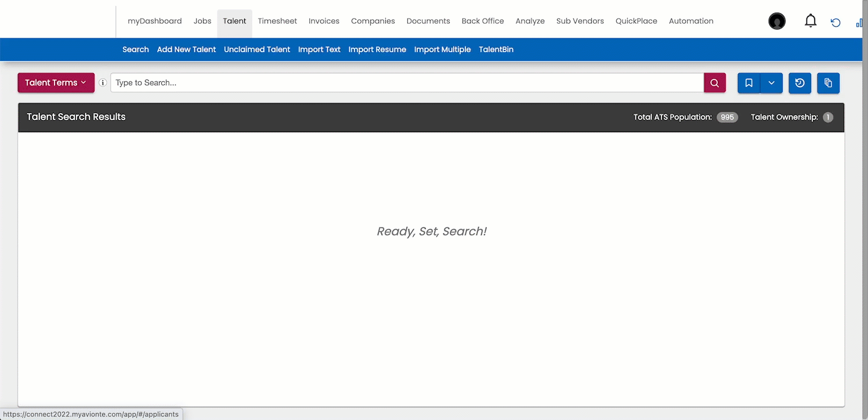This screenshot has height=420, width=868.
Task: Select Import Multiple
Action: tap(443, 49)
